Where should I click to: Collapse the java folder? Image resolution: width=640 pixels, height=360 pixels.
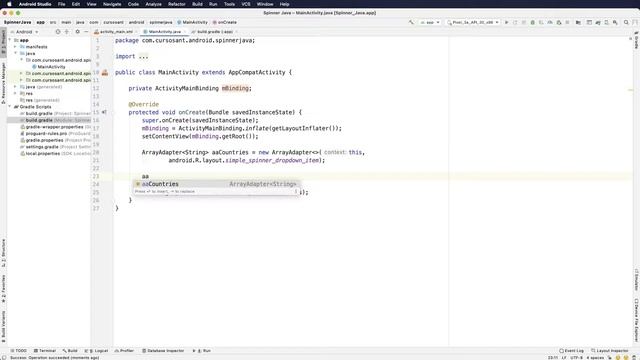point(16,53)
